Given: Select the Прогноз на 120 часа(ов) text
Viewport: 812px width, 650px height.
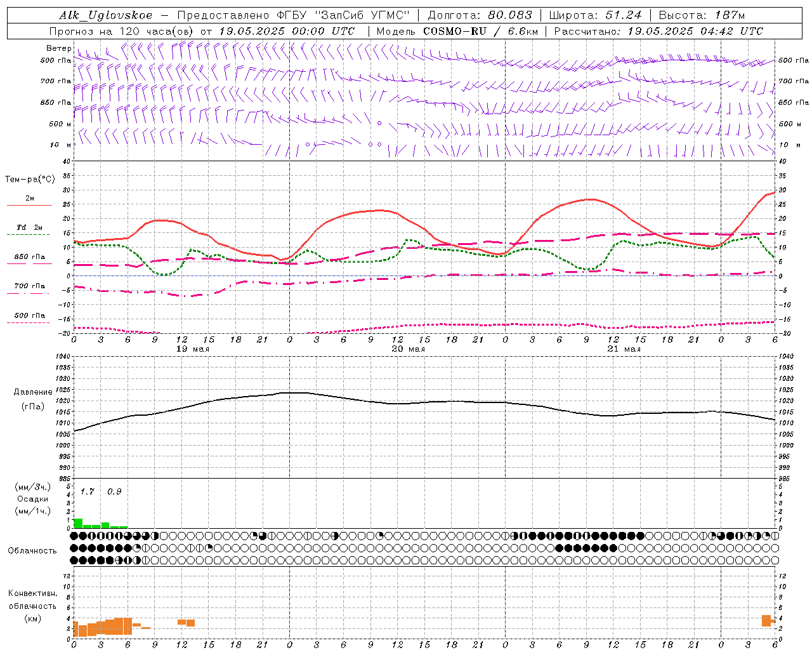Looking at the screenshot, I should tap(122, 31).
